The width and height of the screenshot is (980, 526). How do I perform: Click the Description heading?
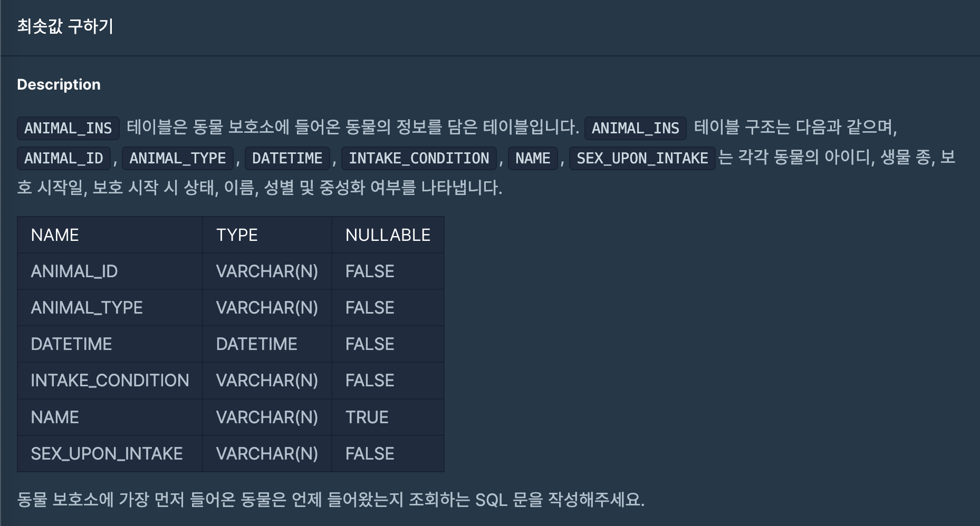59,84
